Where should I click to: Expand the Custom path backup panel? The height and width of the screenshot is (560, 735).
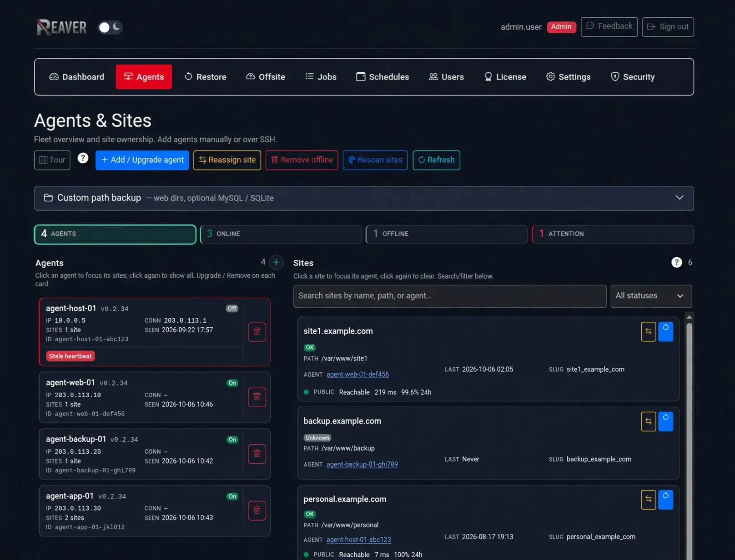(364, 198)
